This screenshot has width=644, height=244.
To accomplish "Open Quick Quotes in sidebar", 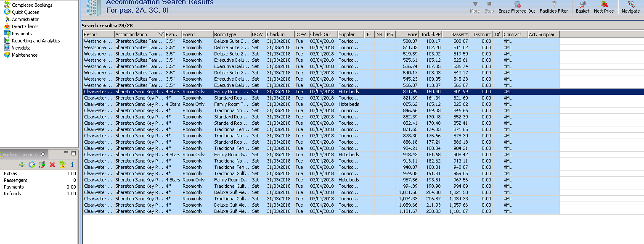I will click(x=25, y=12).
